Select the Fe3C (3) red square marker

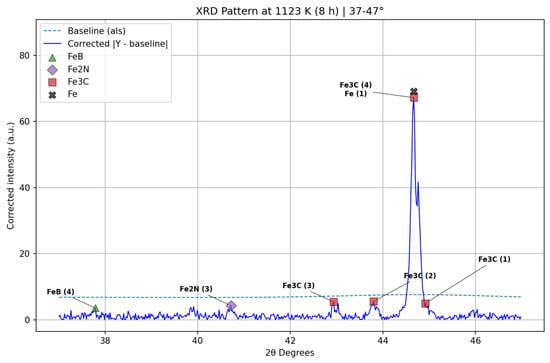334,302
